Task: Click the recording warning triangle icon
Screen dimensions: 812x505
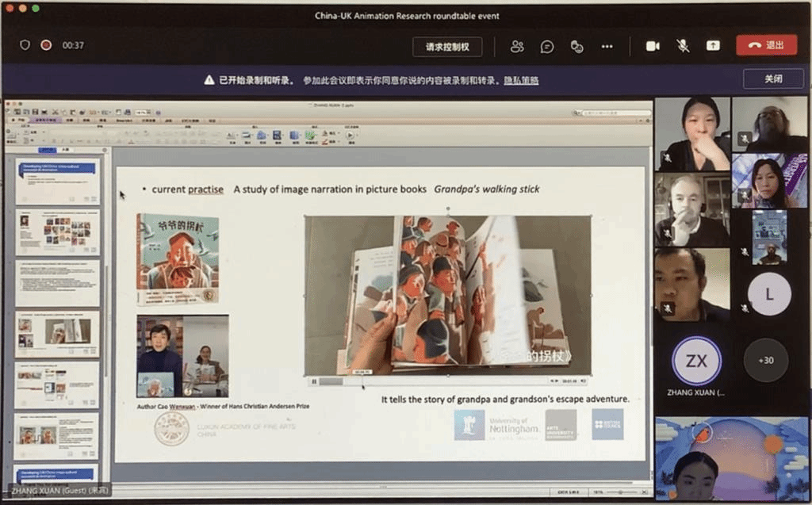Action: [209, 80]
